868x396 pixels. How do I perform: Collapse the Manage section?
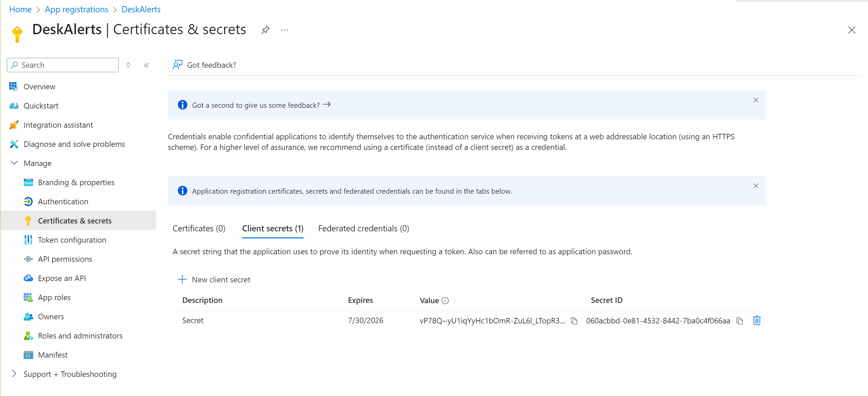pyautogui.click(x=14, y=163)
